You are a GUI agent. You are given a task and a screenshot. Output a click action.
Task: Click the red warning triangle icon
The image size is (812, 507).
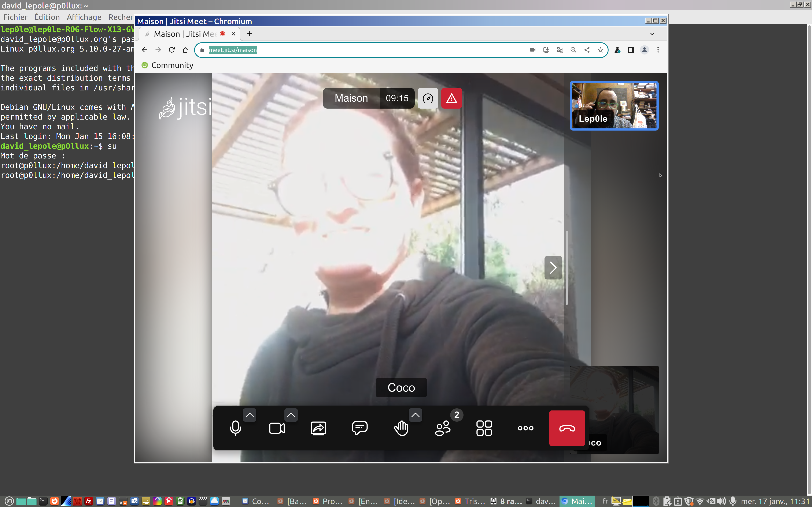pos(451,98)
